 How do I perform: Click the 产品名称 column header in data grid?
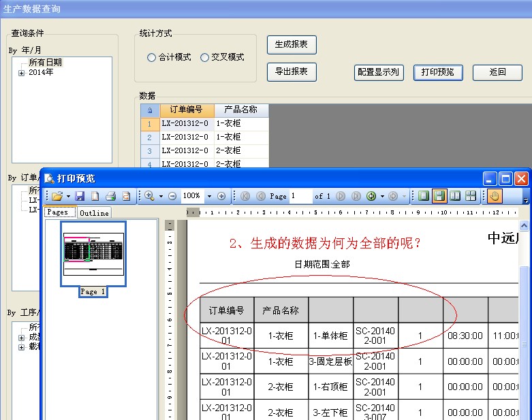tap(241, 110)
